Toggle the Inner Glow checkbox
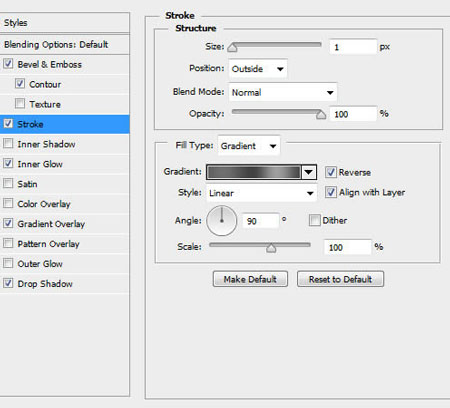The width and height of the screenshot is (450, 408). (8, 164)
